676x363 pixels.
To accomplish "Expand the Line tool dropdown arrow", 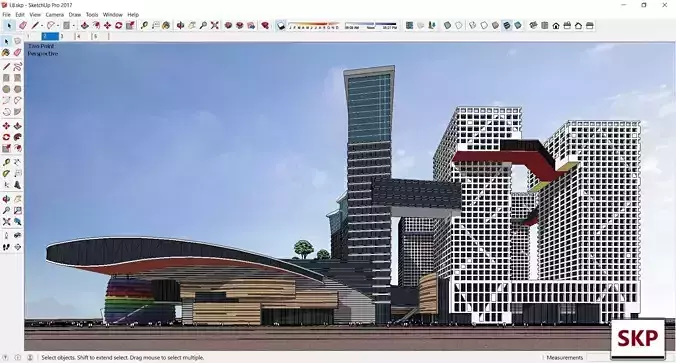I will click(x=42, y=25).
